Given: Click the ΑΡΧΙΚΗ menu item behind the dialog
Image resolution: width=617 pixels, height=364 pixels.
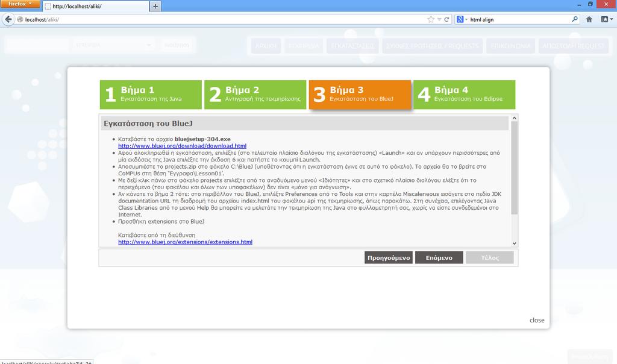Looking at the screenshot, I should [266, 46].
